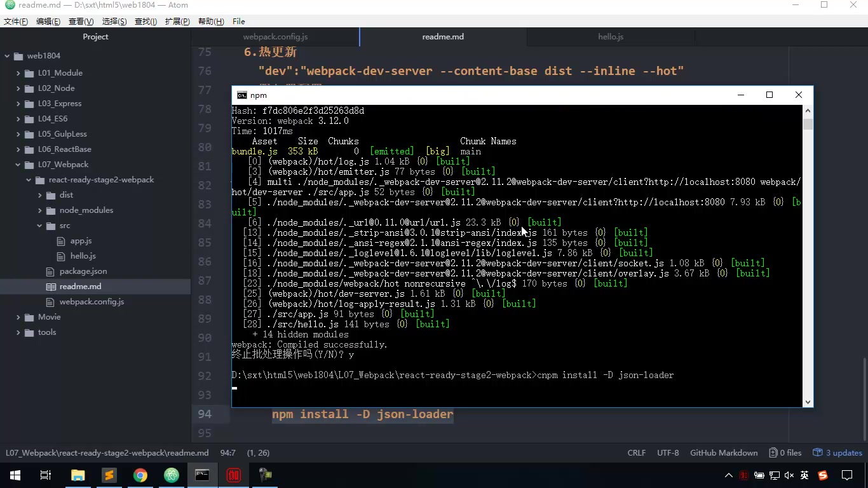Click the 0 files git indicator
868x488 pixels.
[x=785, y=453]
